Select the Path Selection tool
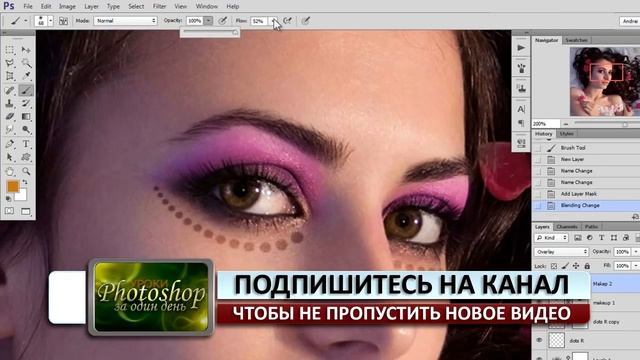The image size is (640, 360). [x=9, y=157]
